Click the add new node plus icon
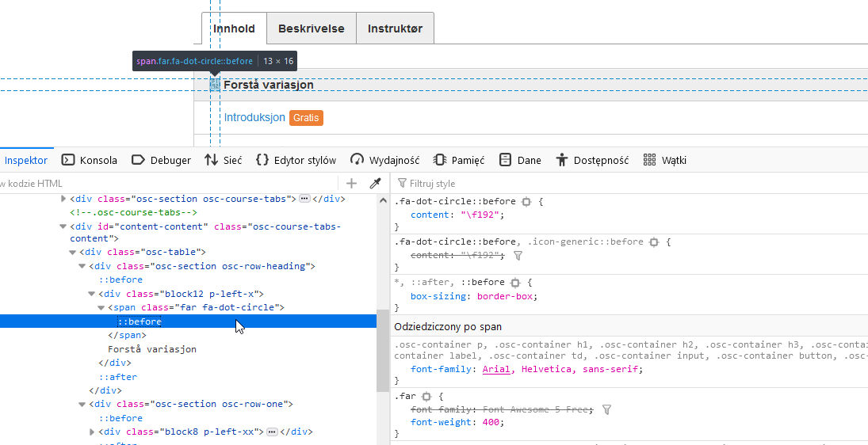 point(352,183)
